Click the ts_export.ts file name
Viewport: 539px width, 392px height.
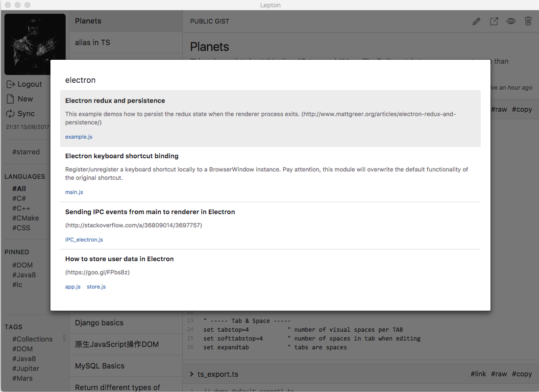(x=218, y=374)
